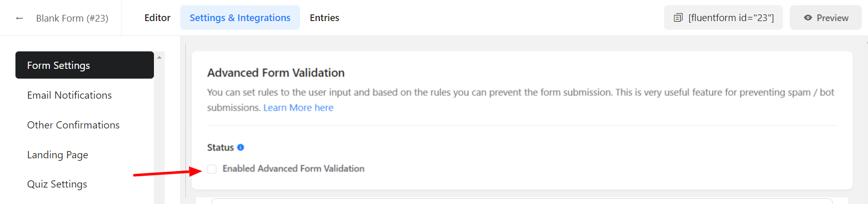Click the eye icon on Preview

(x=808, y=18)
